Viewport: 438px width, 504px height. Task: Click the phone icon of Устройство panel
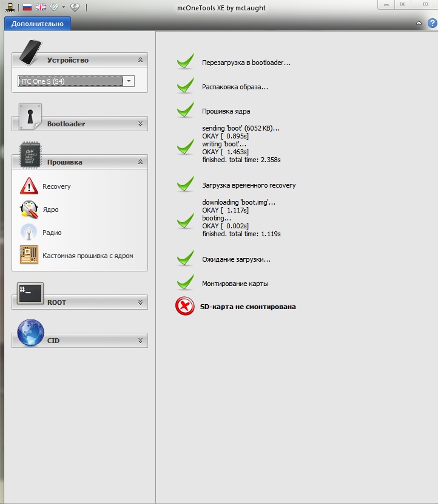point(30,52)
